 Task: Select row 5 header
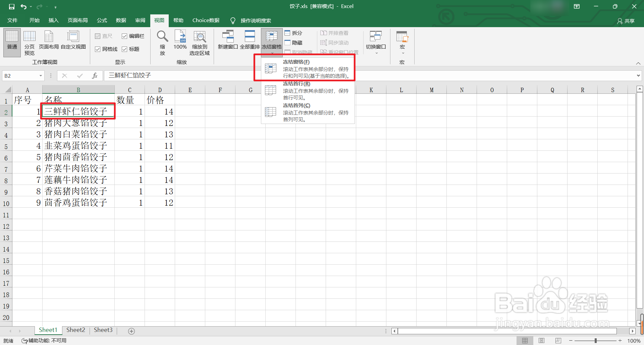(6, 146)
